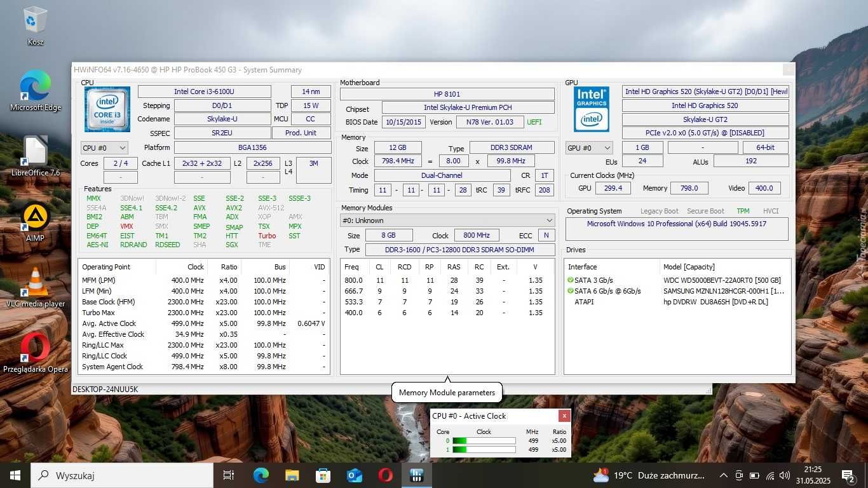Click the Intel HD Graphics 520 field
868x488 pixels.
pyautogui.click(x=705, y=105)
